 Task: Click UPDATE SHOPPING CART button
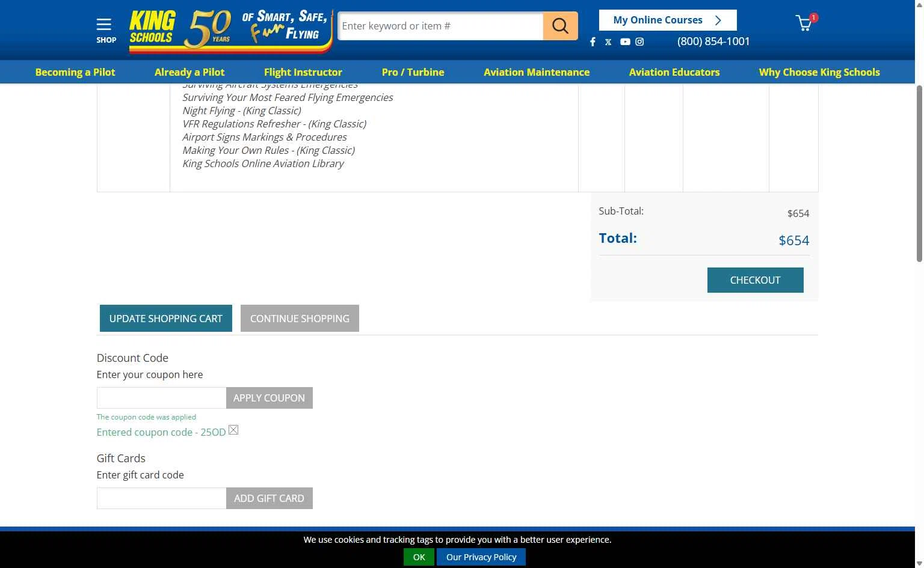(x=166, y=318)
